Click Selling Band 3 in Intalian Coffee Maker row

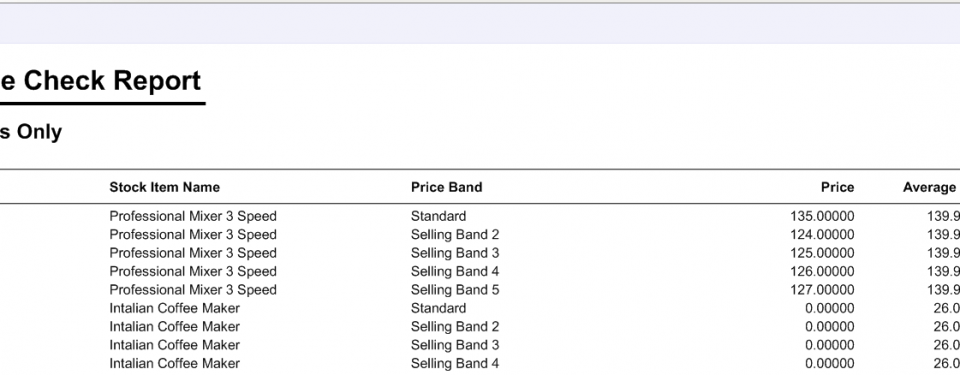tap(455, 345)
